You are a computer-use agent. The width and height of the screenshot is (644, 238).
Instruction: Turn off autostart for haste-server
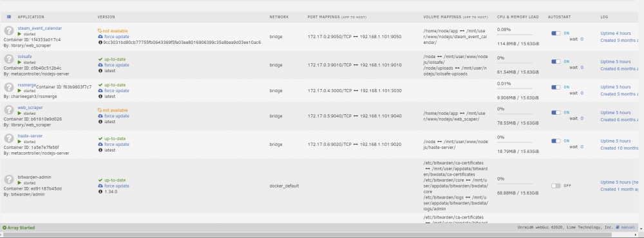556,141
